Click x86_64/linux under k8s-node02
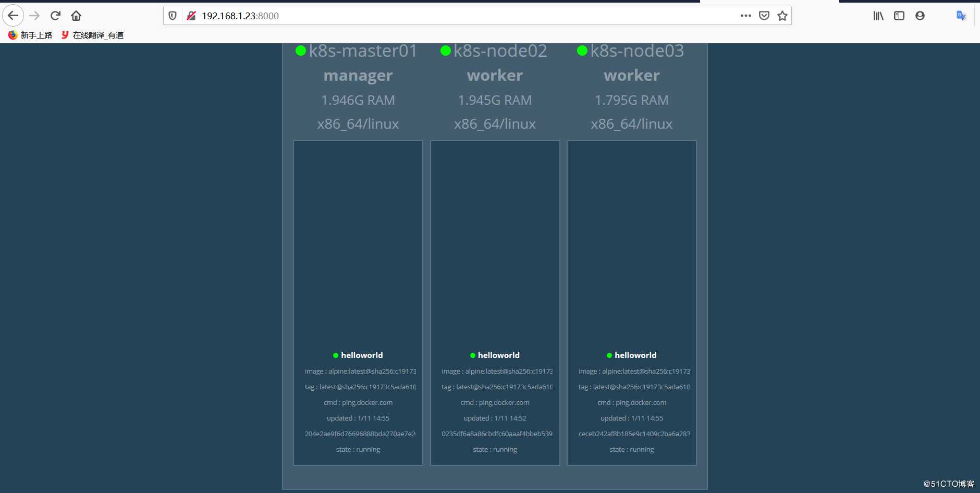The image size is (980, 493). click(x=495, y=124)
